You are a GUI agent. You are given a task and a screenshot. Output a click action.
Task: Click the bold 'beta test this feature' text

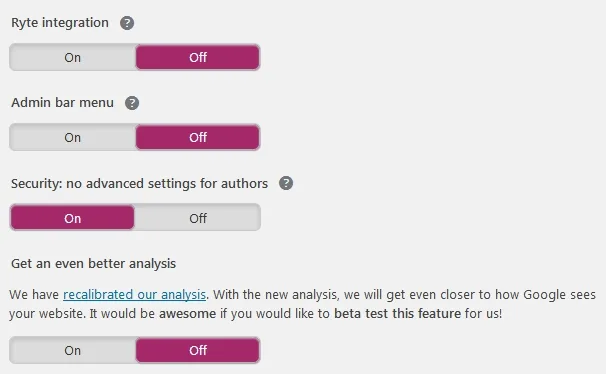pos(397,313)
